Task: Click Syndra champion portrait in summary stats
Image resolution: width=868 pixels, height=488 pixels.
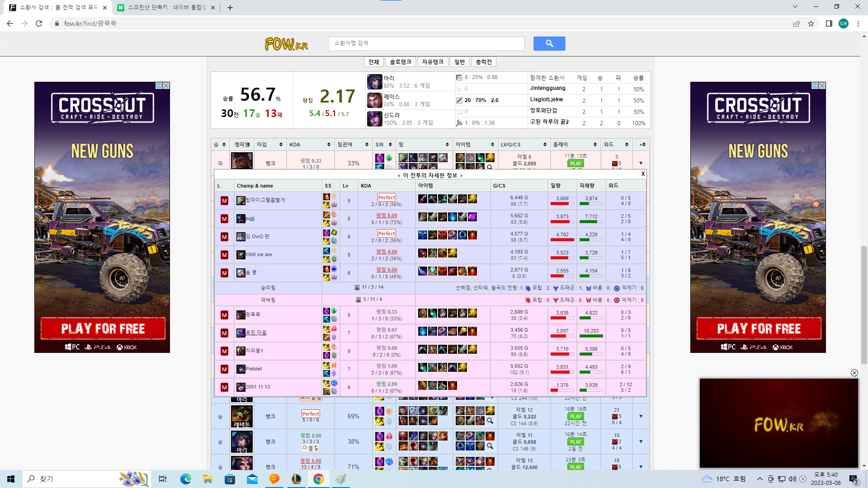Action: tap(374, 119)
